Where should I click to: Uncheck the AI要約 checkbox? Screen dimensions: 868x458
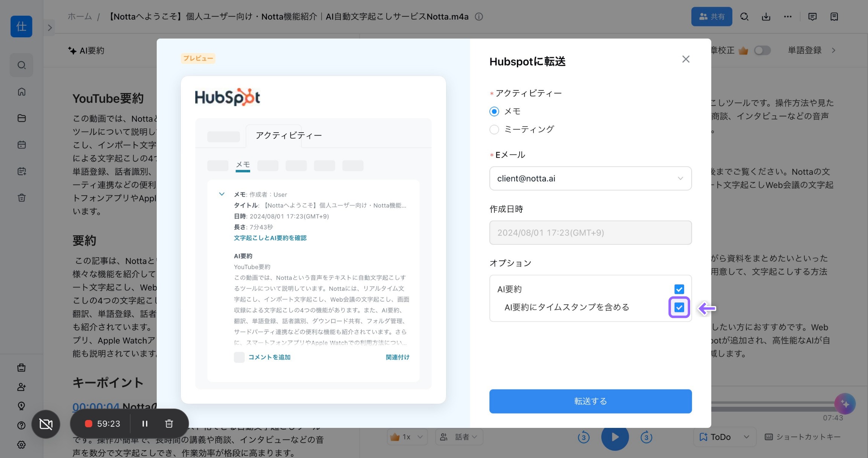point(679,289)
